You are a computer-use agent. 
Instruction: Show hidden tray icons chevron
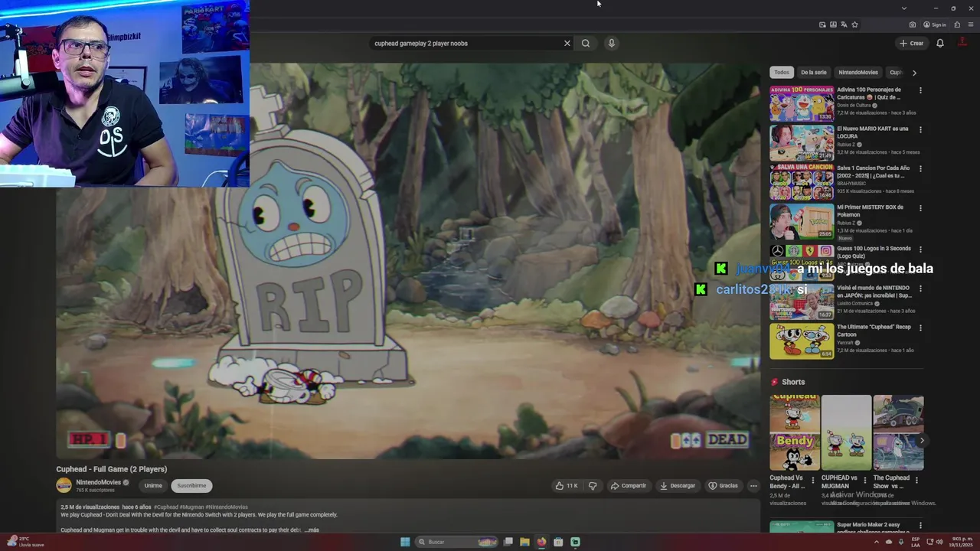click(x=877, y=542)
